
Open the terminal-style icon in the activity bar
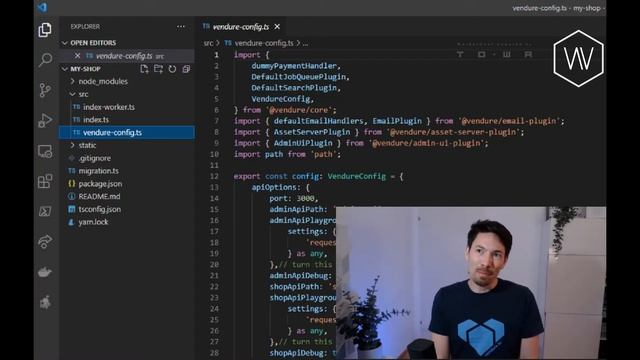(x=45, y=211)
